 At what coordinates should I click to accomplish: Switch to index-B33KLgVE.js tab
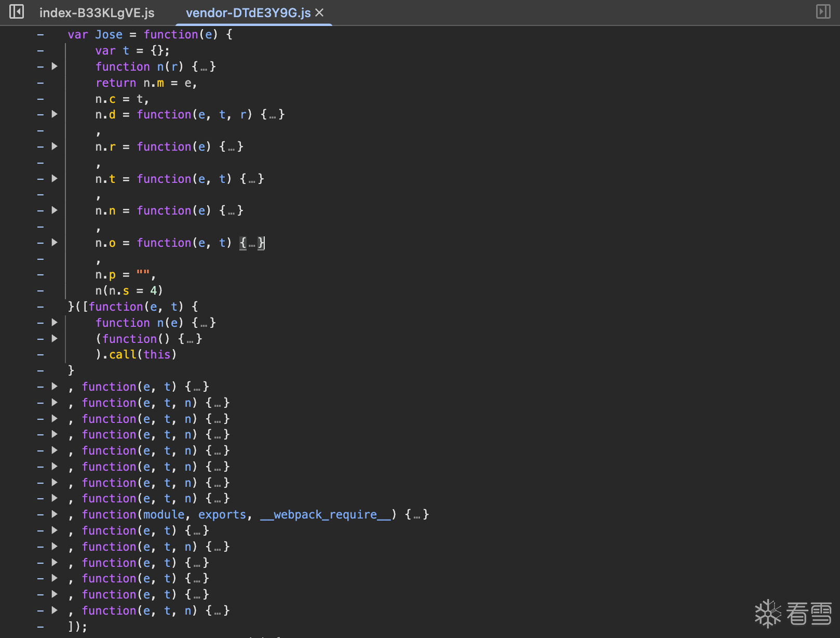pyautogui.click(x=97, y=12)
